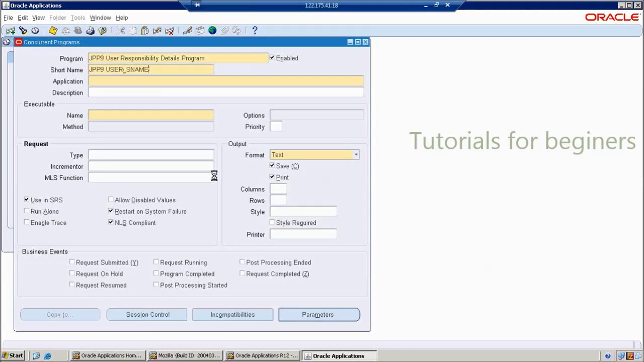Toggle NLS Compliant checkbox

pyautogui.click(x=111, y=222)
